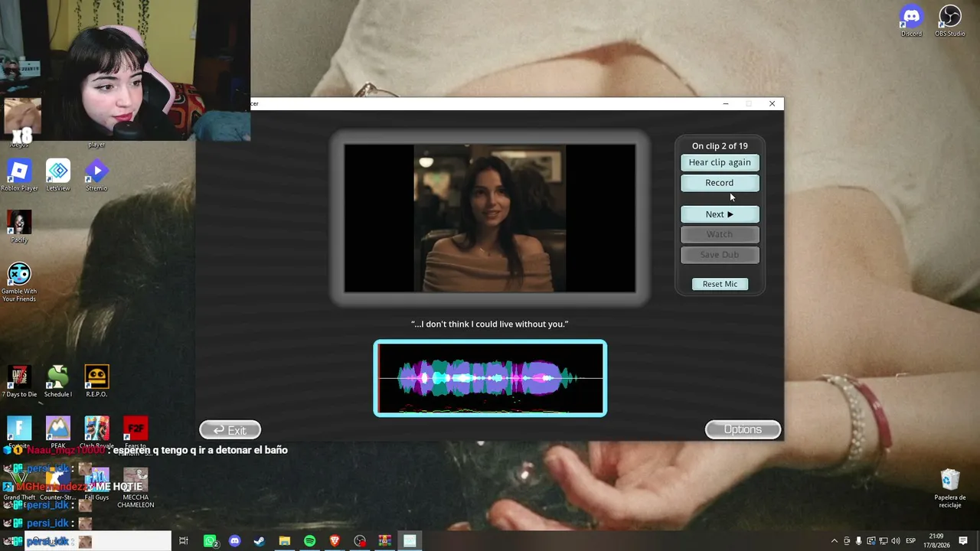Click the Record button
Image resolution: width=980 pixels, height=551 pixels.
pos(720,183)
